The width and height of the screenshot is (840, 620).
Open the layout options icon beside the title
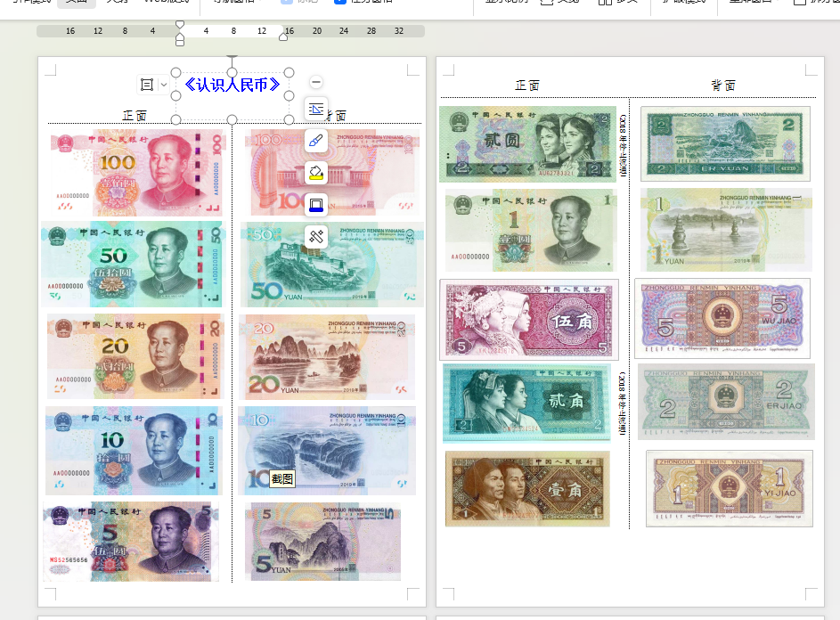(147, 85)
